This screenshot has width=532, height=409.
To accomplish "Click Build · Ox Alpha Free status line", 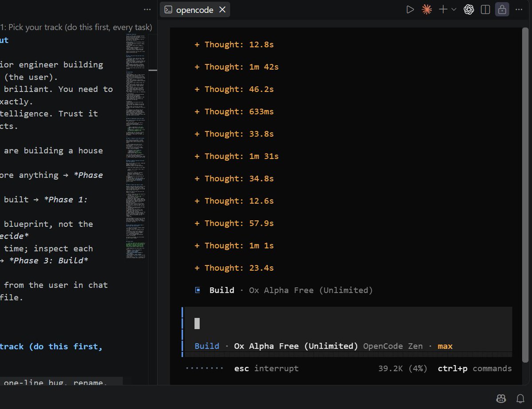I will tap(291, 290).
